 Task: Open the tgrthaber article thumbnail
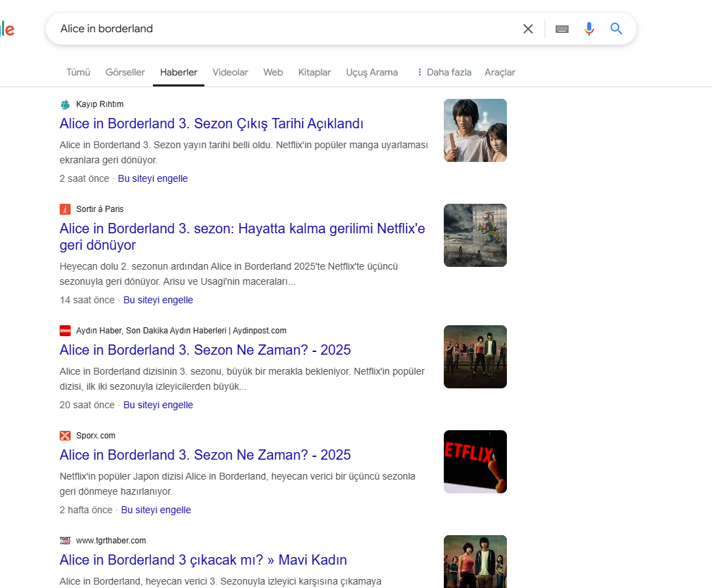[x=475, y=562]
